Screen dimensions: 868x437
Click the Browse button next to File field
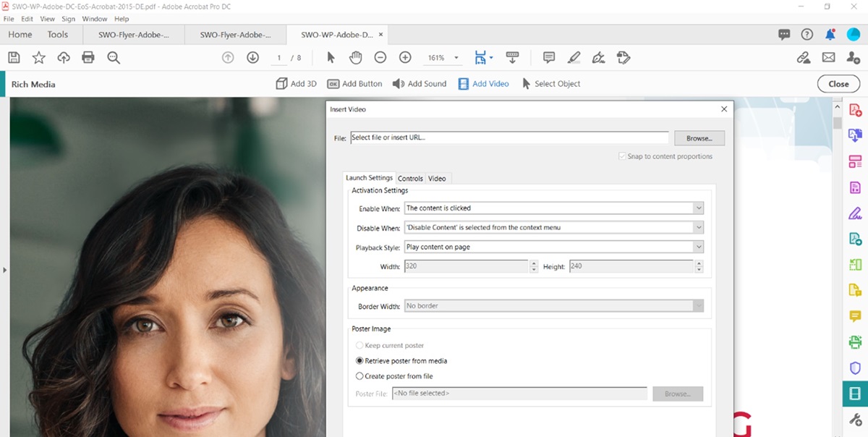699,137
